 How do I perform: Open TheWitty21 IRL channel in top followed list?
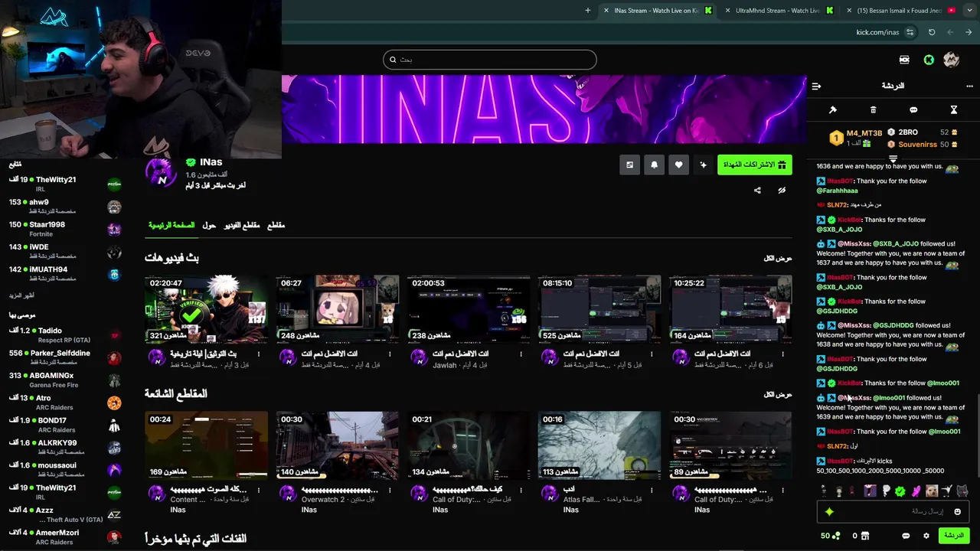click(x=65, y=184)
